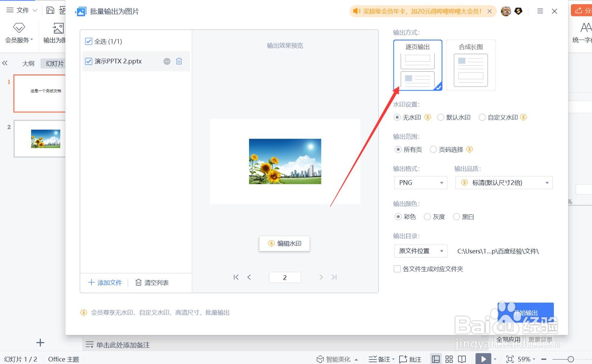Image resolution: width=592 pixels, height=364 pixels.
Task: Click 编辑水印 button
Action: pos(284,243)
